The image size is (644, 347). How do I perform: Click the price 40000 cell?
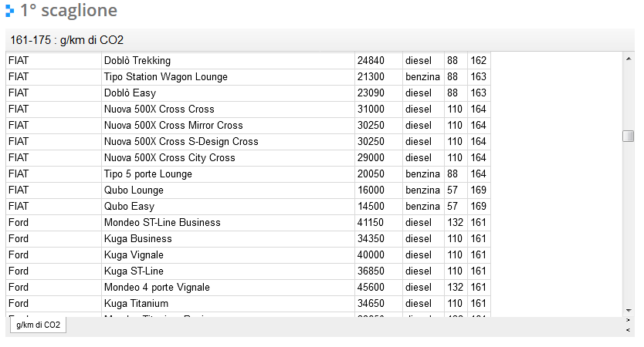378,255
